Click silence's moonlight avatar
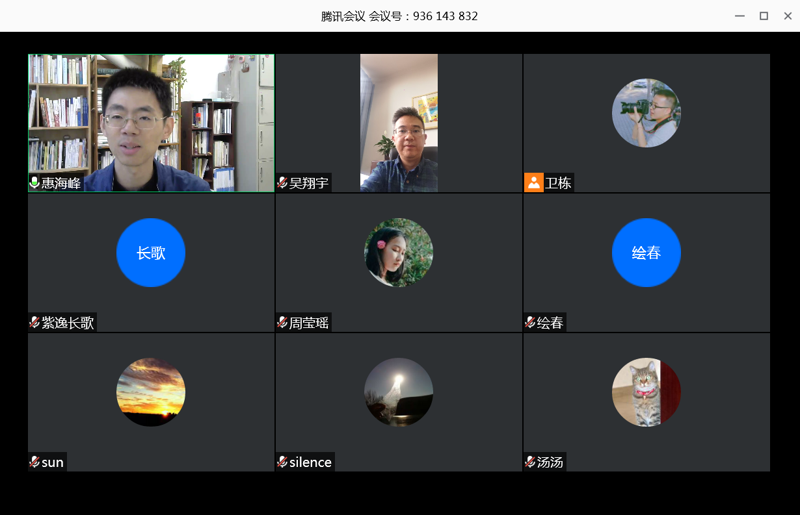Screen dimensions: 800x515 (x=399, y=392)
